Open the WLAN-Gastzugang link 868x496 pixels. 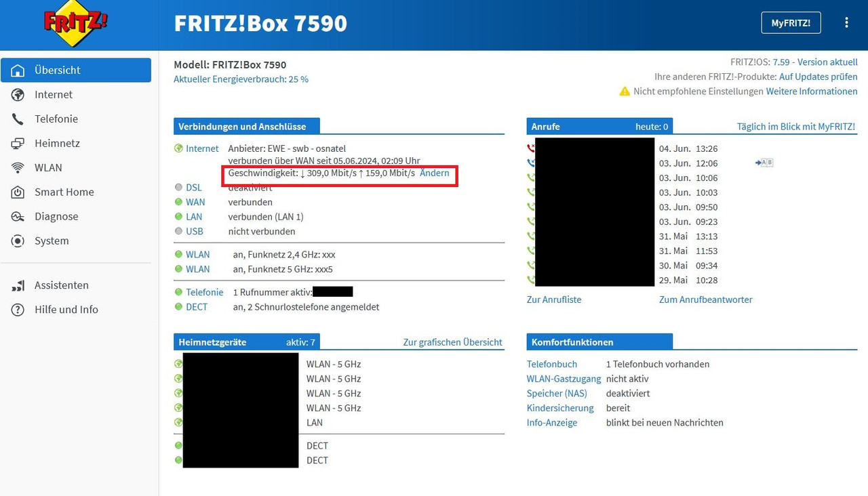click(564, 379)
